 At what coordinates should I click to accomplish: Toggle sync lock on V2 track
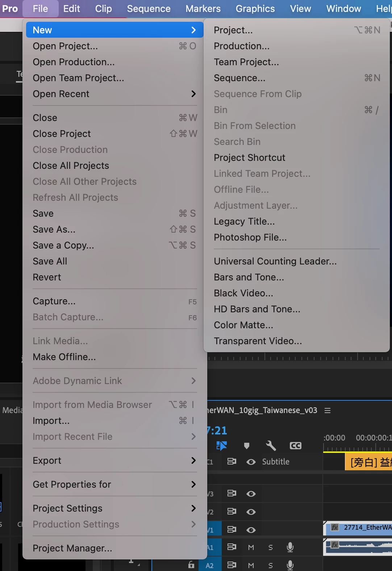(232, 512)
